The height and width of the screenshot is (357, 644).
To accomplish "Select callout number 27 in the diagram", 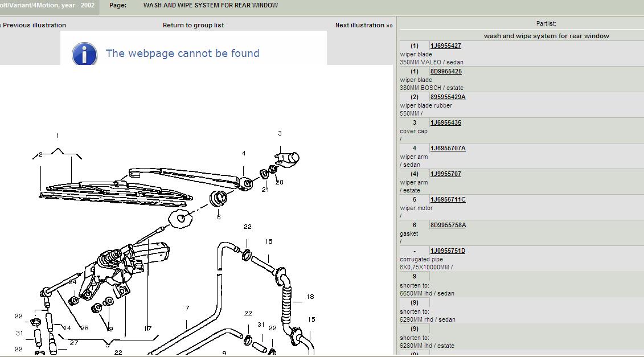I will click(x=74, y=343).
